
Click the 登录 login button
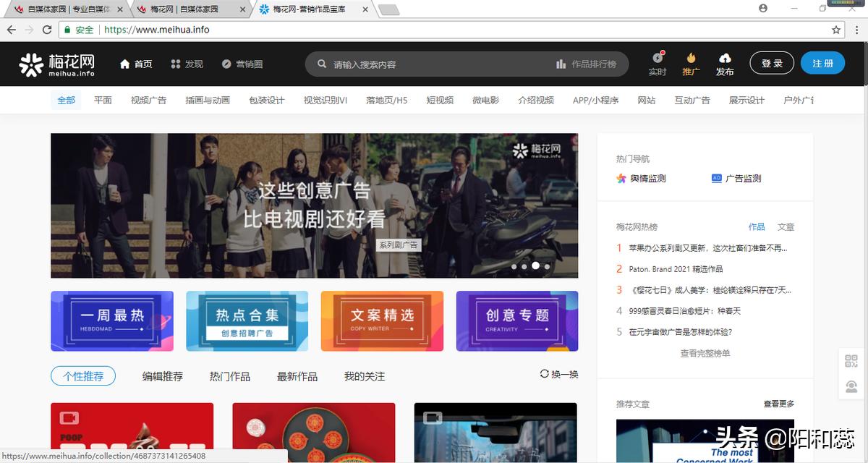pos(772,63)
